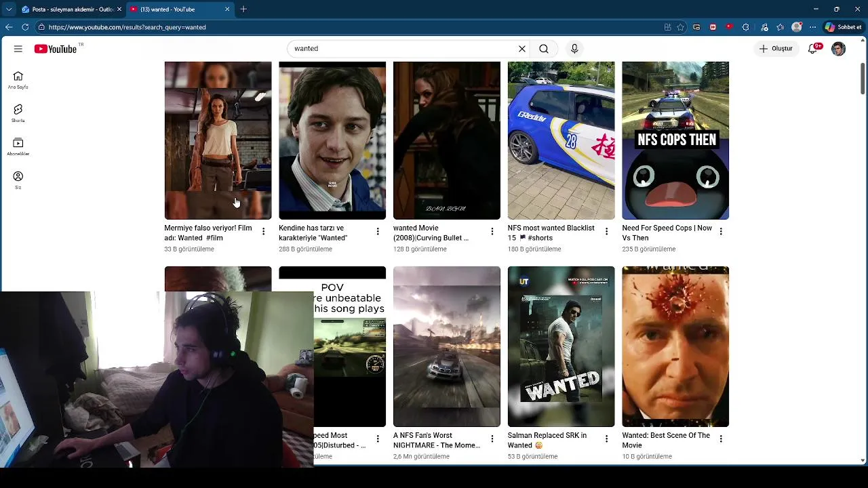
Task: Open title 'Kendine has tarzı ve karakteriyle'
Action: coord(313,233)
